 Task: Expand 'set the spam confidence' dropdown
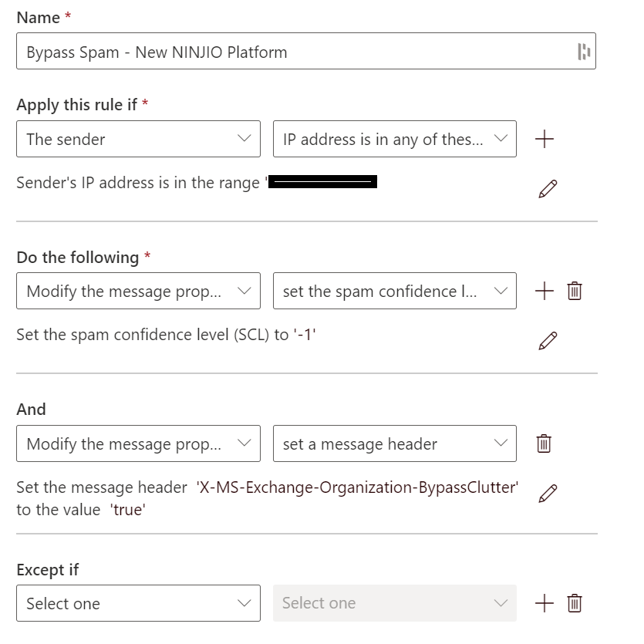[394, 292]
